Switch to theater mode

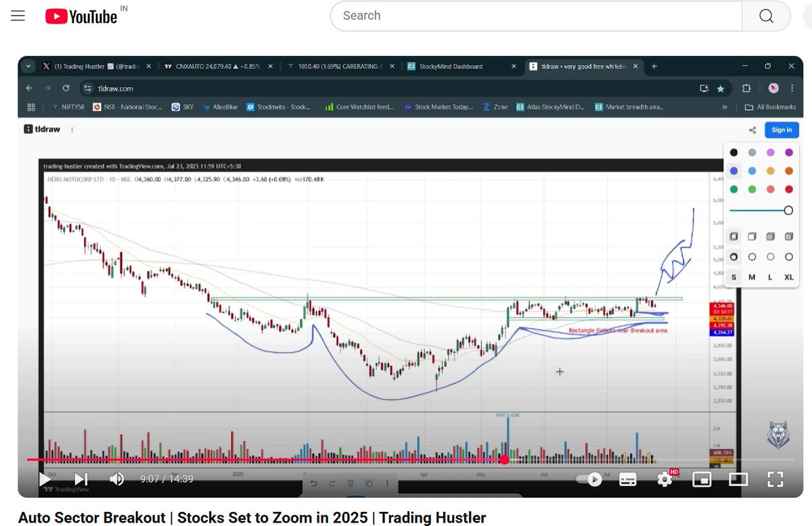tap(738, 479)
